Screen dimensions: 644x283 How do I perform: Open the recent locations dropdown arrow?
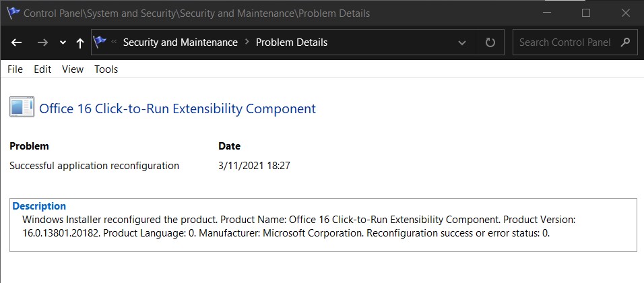click(x=63, y=42)
